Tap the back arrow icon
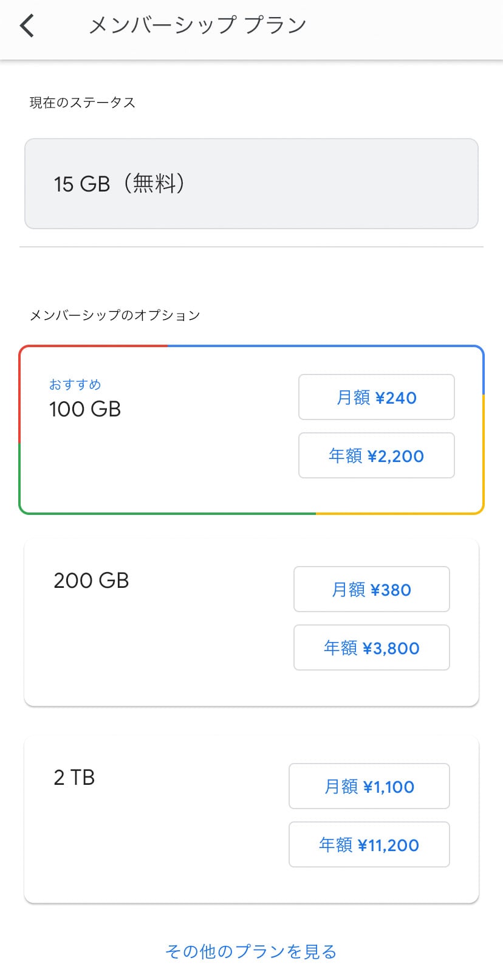Viewport: 503px width, 980px height. pyautogui.click(x=27, y=26)
